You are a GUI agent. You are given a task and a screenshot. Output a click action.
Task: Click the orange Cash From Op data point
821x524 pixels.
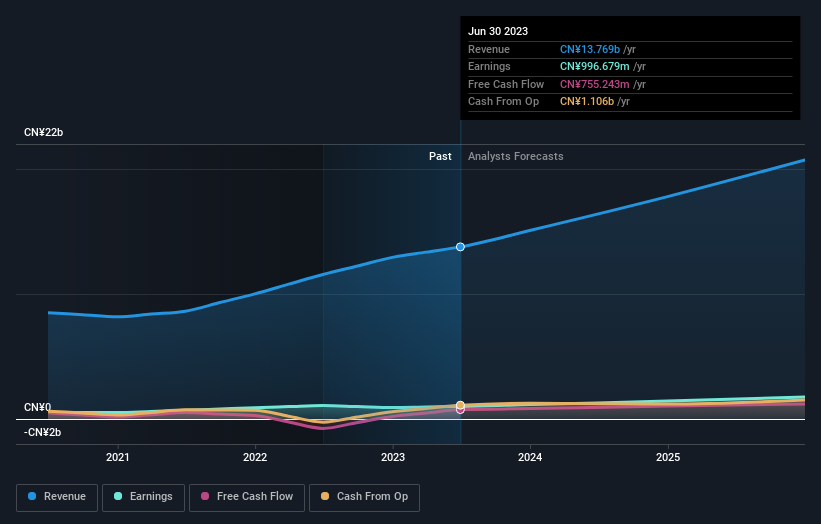(x=460, y=405)
